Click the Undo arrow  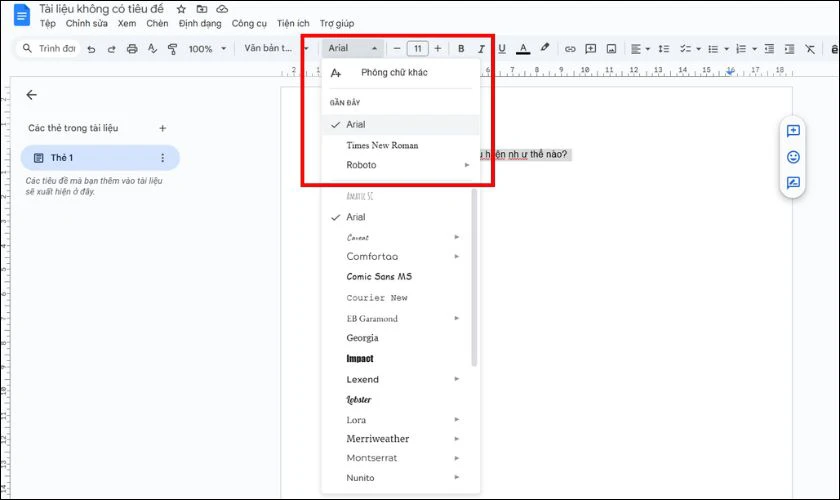(x=91, y=49)
